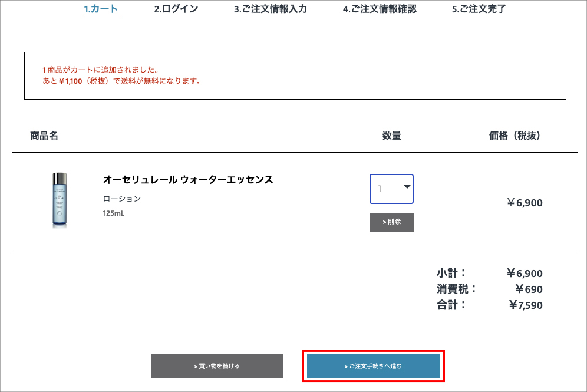This screenshot has width=587, height=392.
Task: Select the 3.ご注文情報入力 step
Action: tap(270, 9)
